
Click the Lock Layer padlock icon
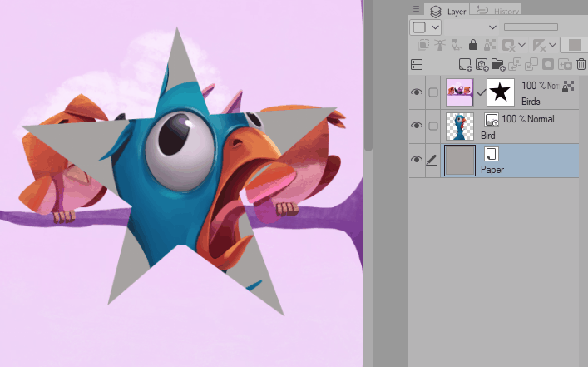[472, 45]
